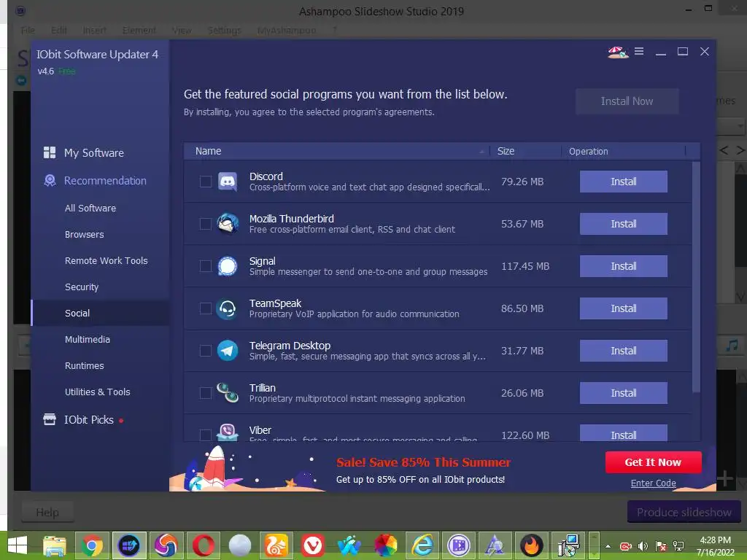Select the Remote Work Tools category
The width and height of the screenshot is (747, 560).
click(107, 260)
